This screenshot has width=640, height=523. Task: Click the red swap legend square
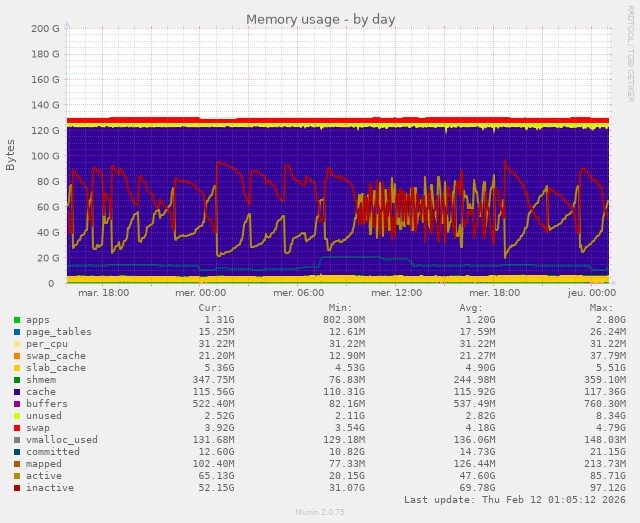[17, 428]
